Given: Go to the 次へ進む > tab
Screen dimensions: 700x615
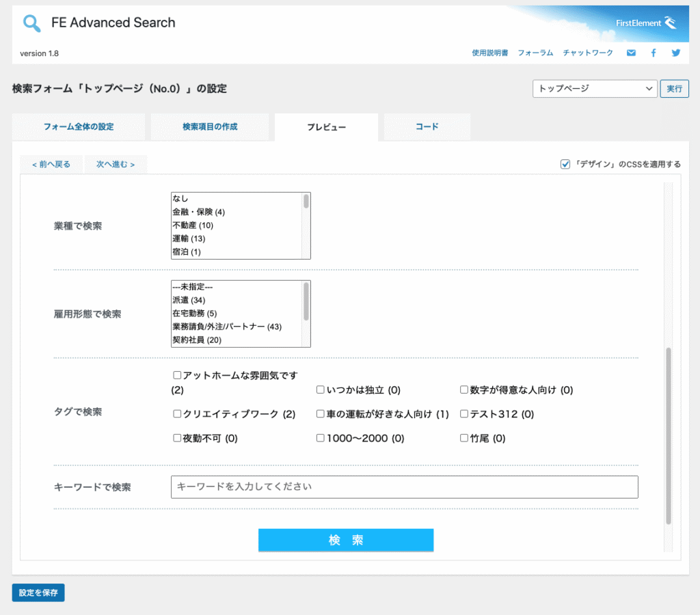Looking at the screenshot, I should point(116,164).
